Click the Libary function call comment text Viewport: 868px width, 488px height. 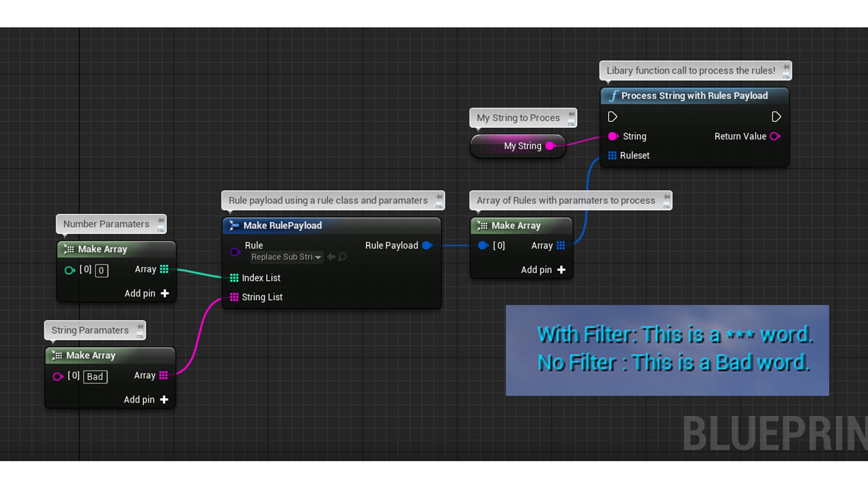691,70
